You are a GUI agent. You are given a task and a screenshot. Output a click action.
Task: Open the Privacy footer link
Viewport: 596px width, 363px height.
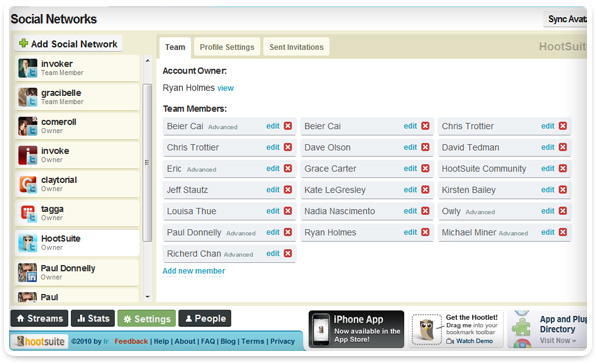click(282, 341)
